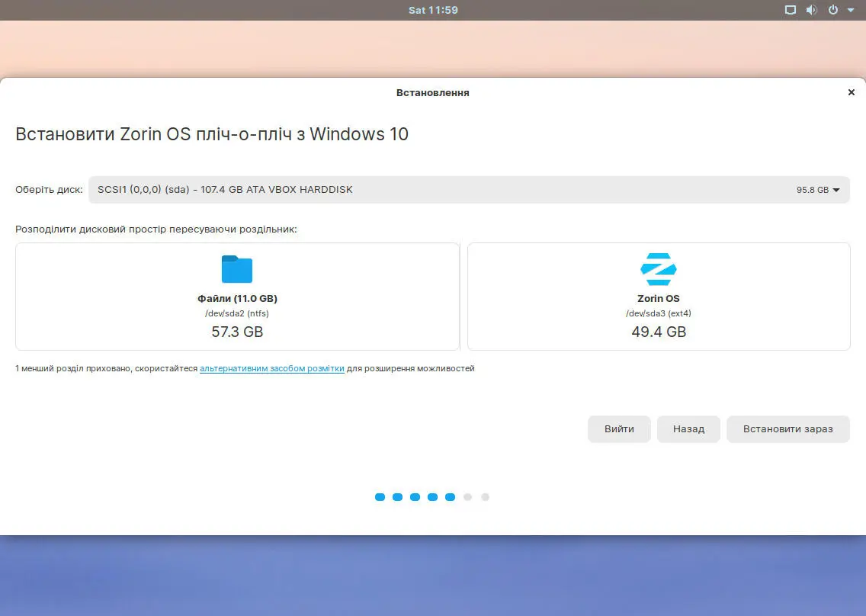Click the 57.3 GB size value

pos(238,332)
